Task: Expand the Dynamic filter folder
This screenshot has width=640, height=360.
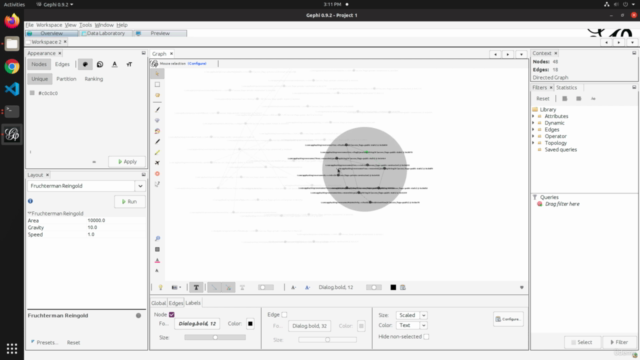Action: 533,123
